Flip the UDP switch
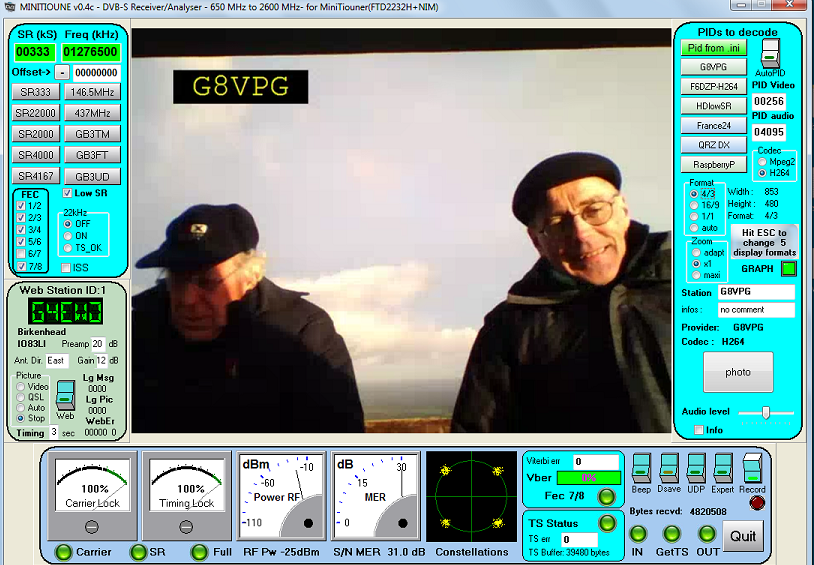The width and height of the screenshot is (814, 565). (x=695, y=469)
